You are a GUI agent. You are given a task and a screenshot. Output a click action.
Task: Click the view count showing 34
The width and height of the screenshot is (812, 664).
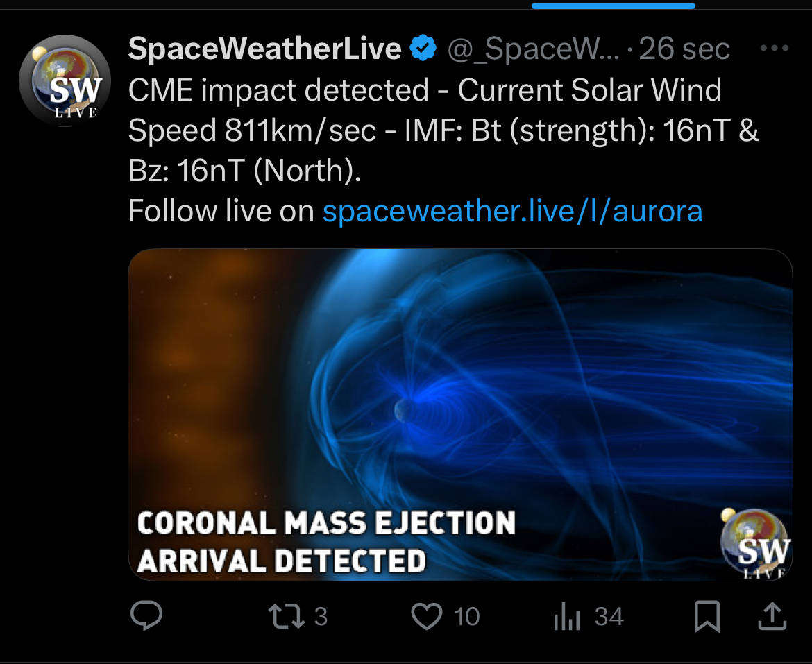pyautogui.click(x=609, y=616)
